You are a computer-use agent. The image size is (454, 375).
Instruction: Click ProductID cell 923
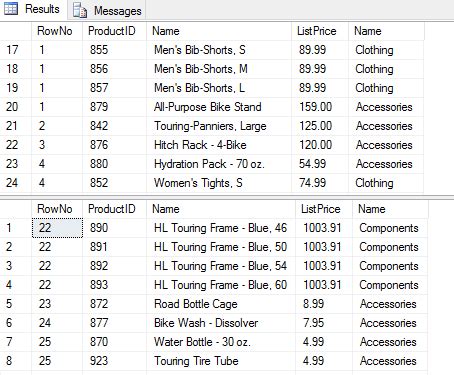tap(114, 361)
